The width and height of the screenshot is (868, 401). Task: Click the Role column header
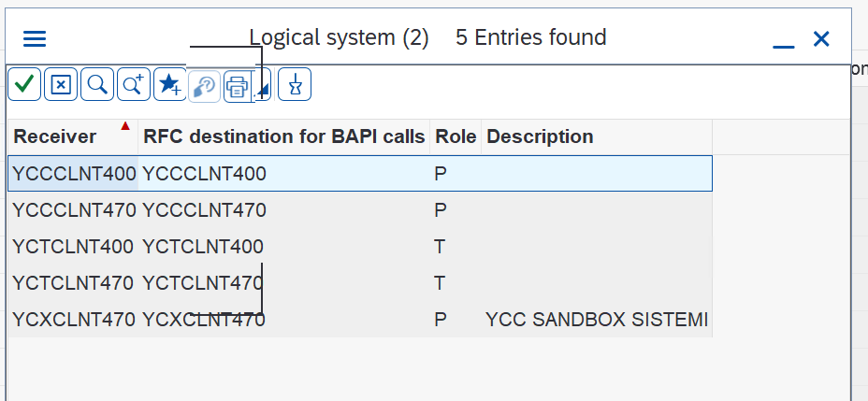point(456,136)
